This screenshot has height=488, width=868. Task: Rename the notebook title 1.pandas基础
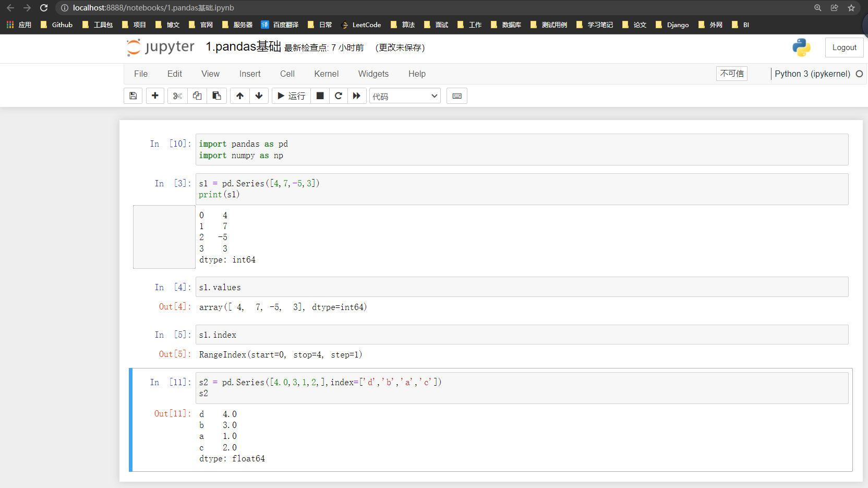click(x=244, y=47)
